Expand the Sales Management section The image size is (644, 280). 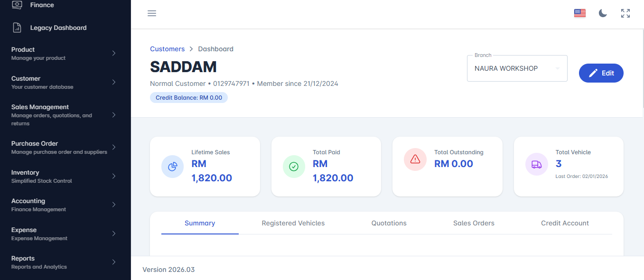pos(64,115)
